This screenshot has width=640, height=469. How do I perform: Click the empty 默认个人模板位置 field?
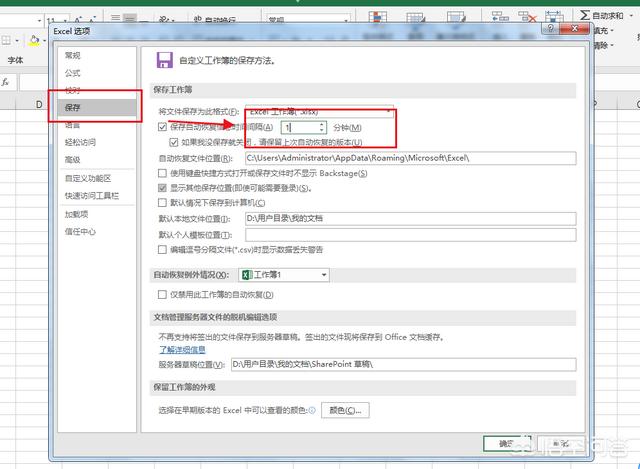pos(411,235)
